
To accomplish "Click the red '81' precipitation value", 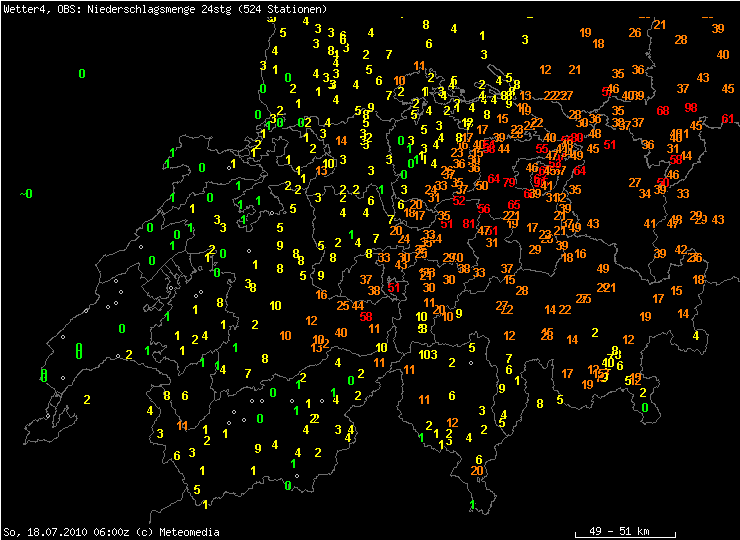I will click(469, 223).
